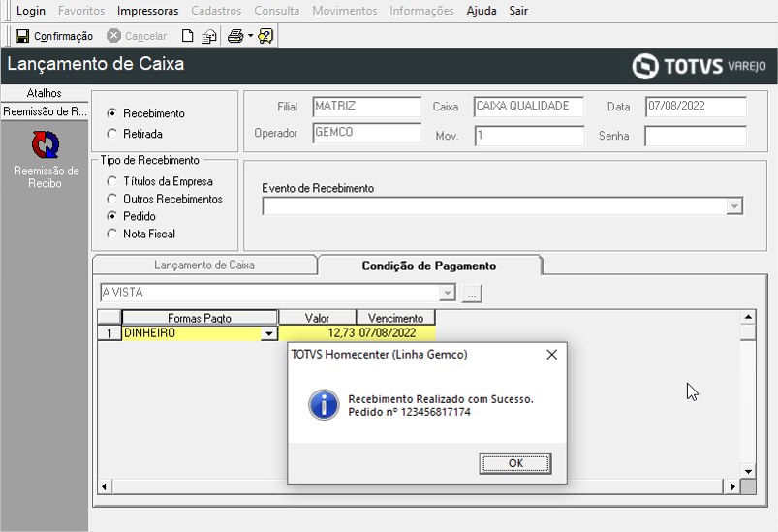
Task: Click the Atalhos panel header
Action: pos(45,93)
